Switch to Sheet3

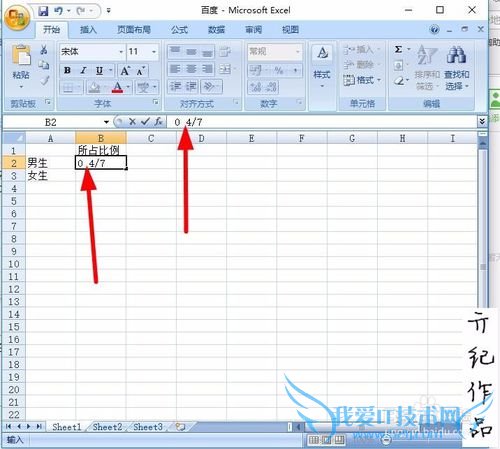tap(148, 427)
